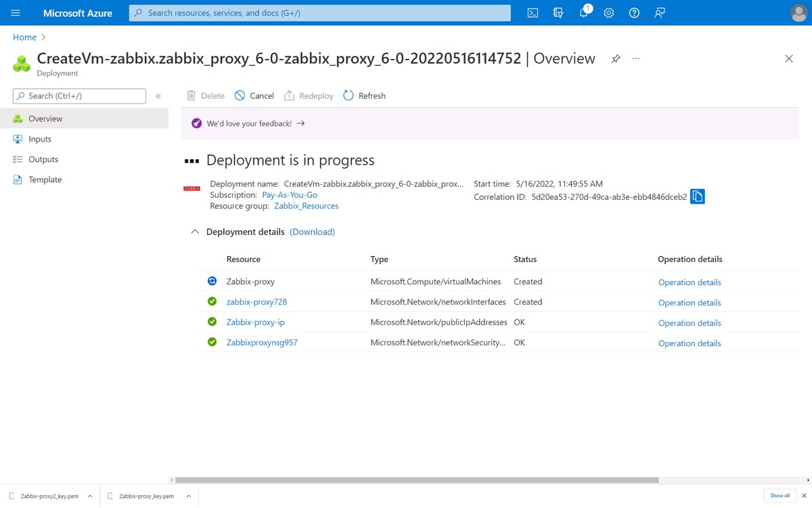
Task: Open the account avatar menu
Action: [798, 13]
